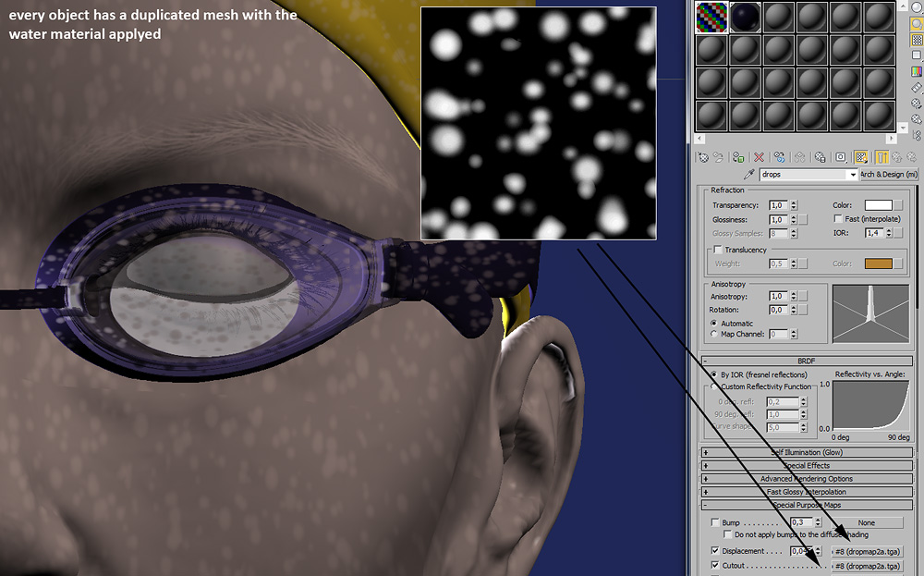This screenshot has width=924, height=576.
Task: Enable Fast (interpolate) checkbox
Action: click(x=838, y=219)
